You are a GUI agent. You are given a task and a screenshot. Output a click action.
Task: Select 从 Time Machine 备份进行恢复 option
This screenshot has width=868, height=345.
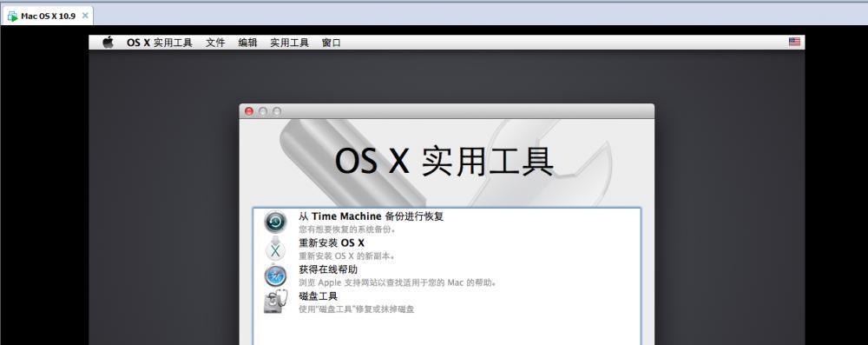(x=447, y=222)
